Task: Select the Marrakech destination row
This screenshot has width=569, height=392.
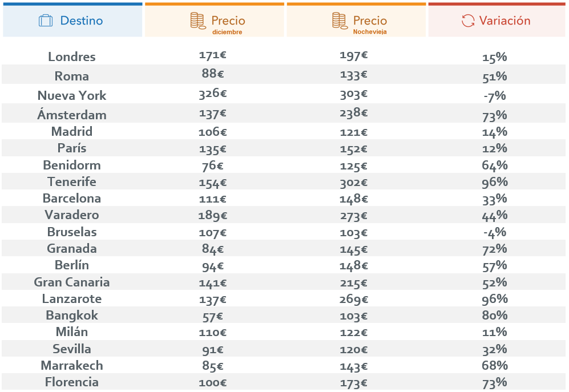Action: coord(284,365)
